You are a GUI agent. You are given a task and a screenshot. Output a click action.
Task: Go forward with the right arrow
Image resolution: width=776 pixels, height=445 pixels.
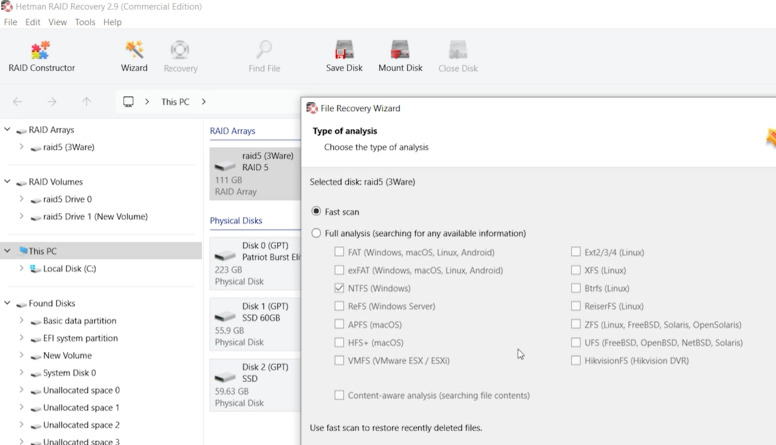pos(52,101)
